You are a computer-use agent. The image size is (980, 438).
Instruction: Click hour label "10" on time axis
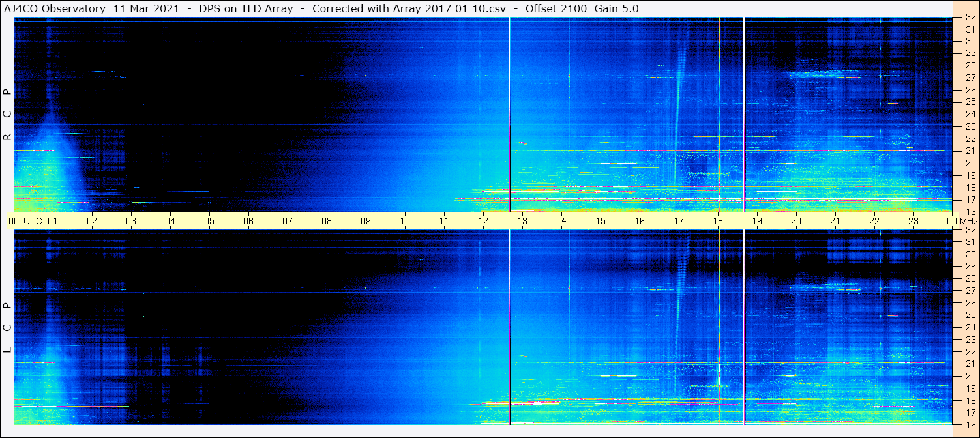[x=405, y=221]
